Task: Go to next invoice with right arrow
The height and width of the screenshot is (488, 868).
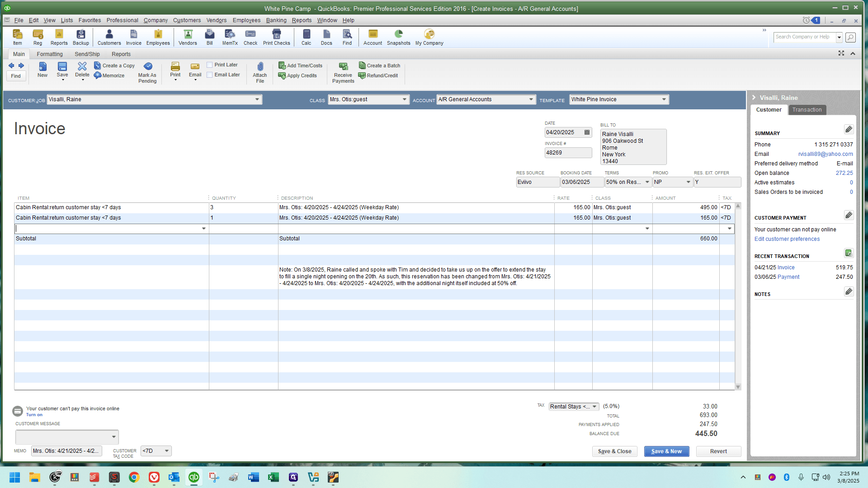Action: click(21, 66)
